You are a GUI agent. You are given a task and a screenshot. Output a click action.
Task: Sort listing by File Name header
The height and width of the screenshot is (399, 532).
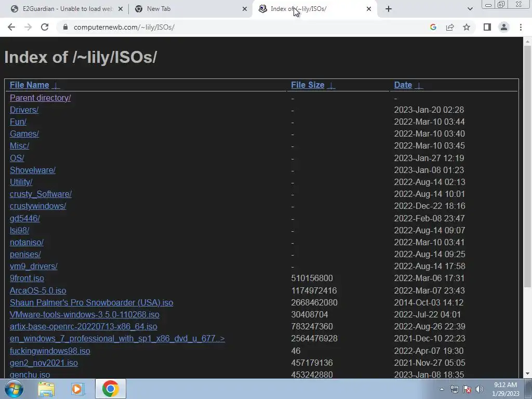(x=30, y=85)
